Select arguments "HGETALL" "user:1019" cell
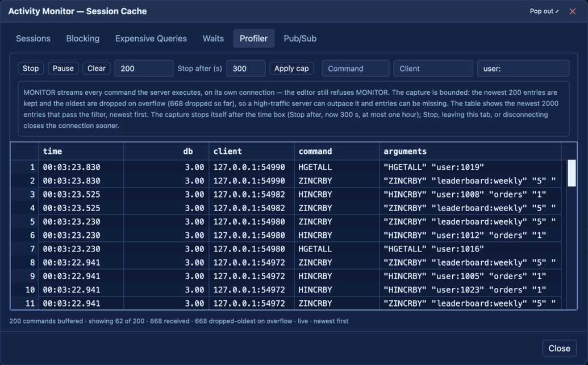 (x=470, y=167)
